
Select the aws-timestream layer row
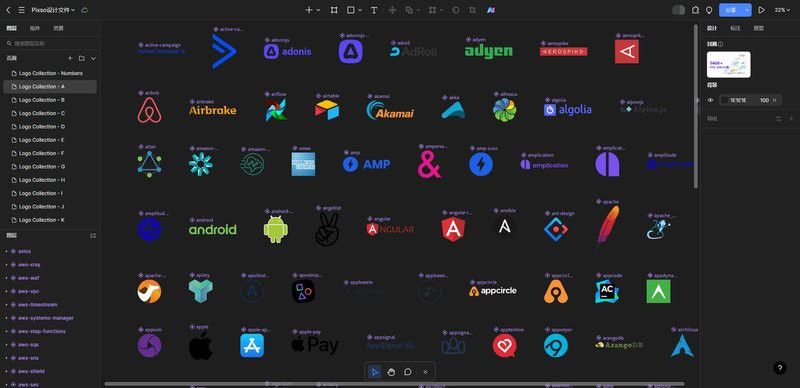tap(50, 304)
